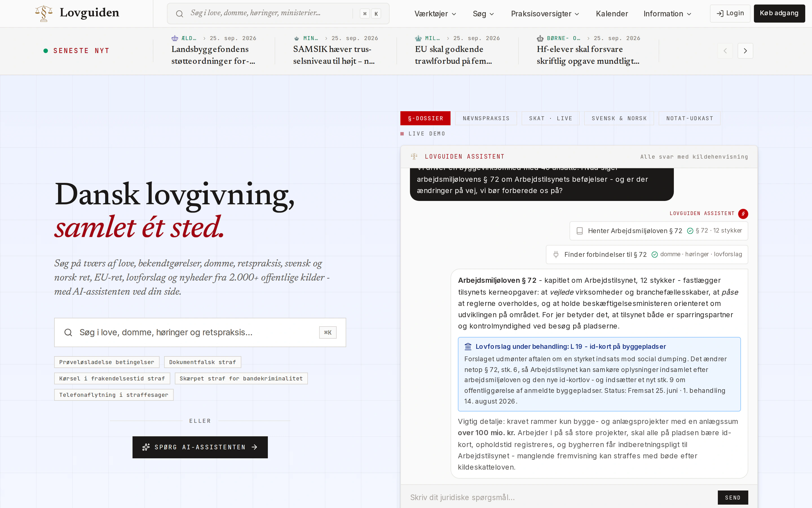The height and width of the screenshot is (508, 812).
Task: Click the magnifier icon in the hero search box
Action: (x=68, y=332)
